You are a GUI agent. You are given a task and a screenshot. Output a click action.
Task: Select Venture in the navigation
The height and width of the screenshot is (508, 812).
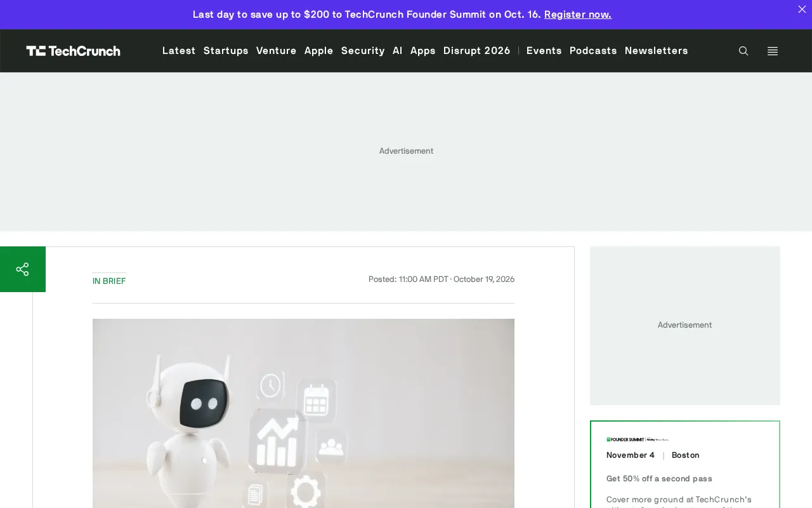click(x=277, y=51)
